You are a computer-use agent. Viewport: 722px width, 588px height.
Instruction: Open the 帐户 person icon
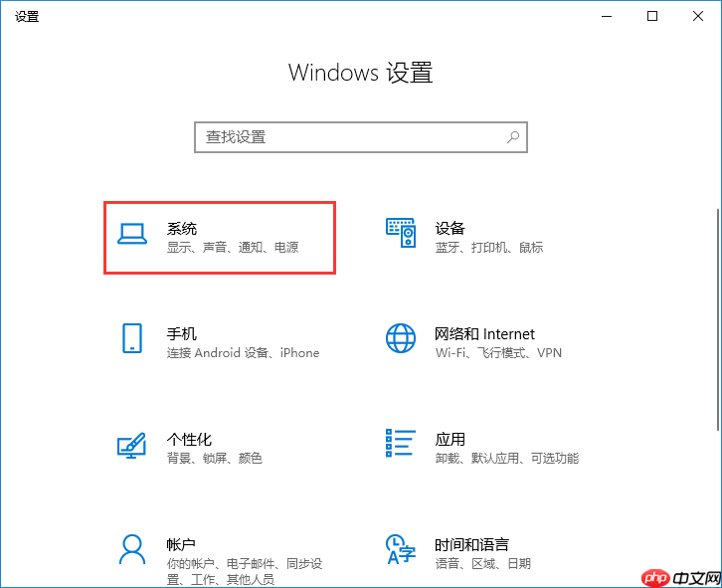[132, 549]
